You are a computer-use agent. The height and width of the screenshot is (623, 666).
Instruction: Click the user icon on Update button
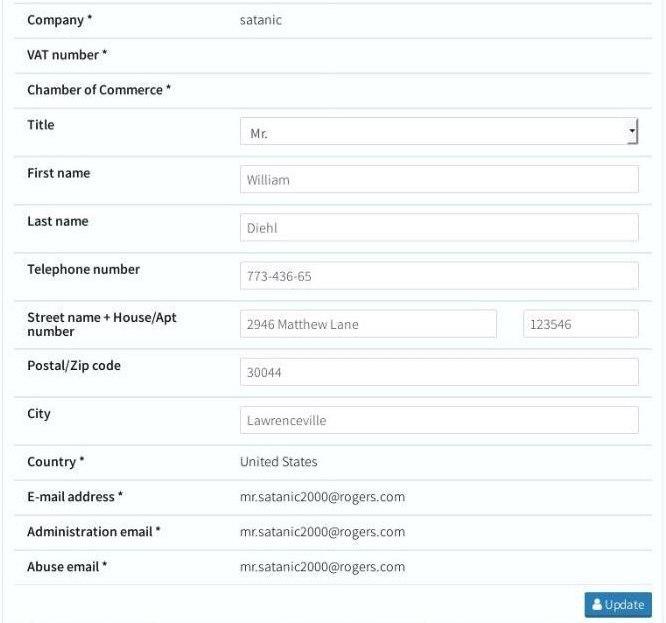tap(597, 605)
